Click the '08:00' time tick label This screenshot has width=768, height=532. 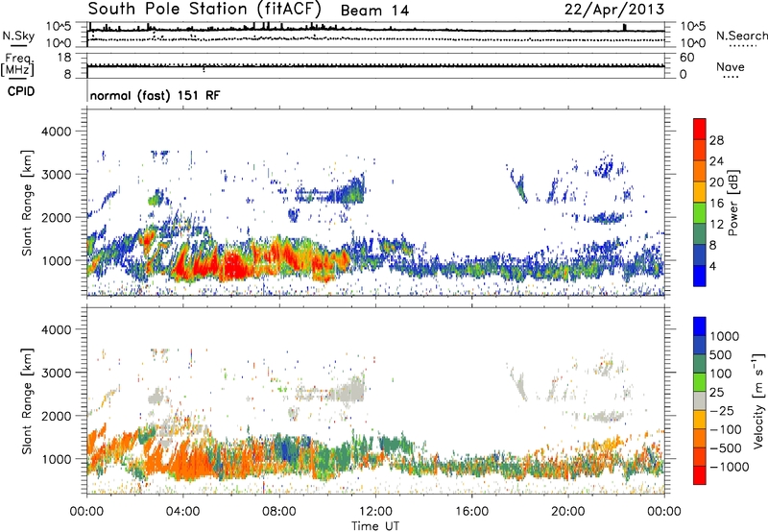click(279, 512)
